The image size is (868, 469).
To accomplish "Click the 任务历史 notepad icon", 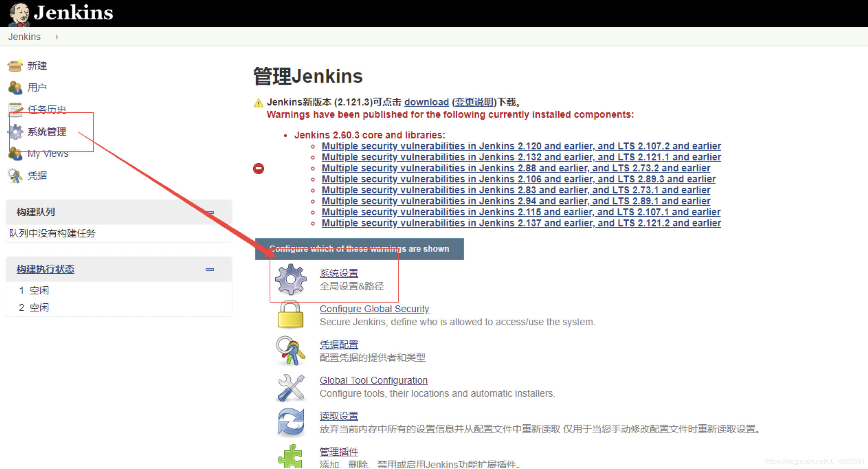I will point(15,109).
